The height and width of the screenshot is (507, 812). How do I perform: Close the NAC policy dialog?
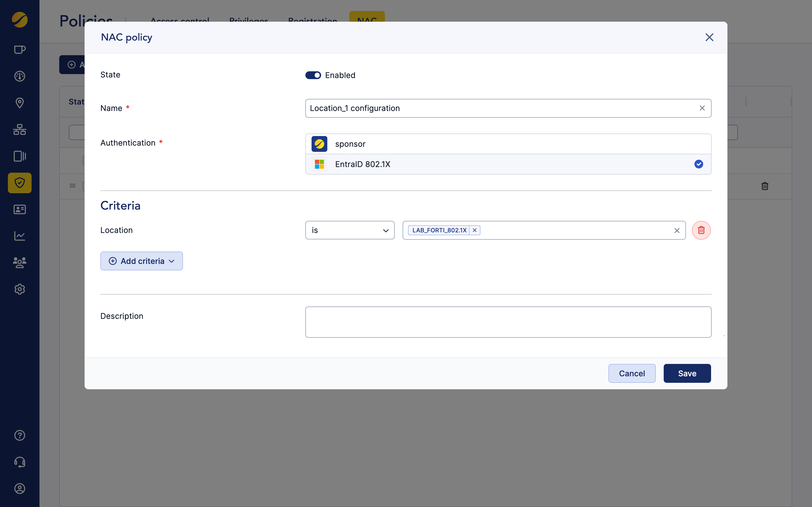(x=709, y=37)
